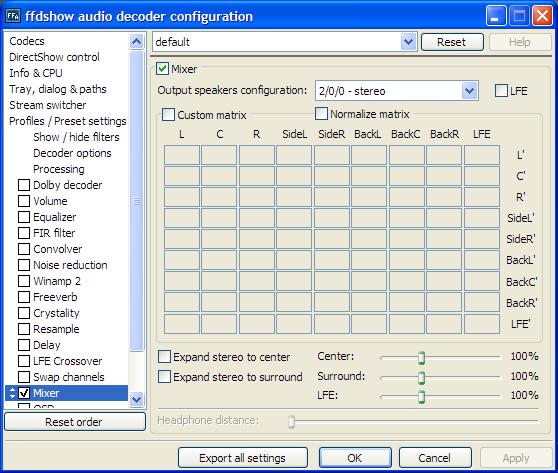
Task: Open Tray, dialog & paths page
Action: click(x=58, y=89)
